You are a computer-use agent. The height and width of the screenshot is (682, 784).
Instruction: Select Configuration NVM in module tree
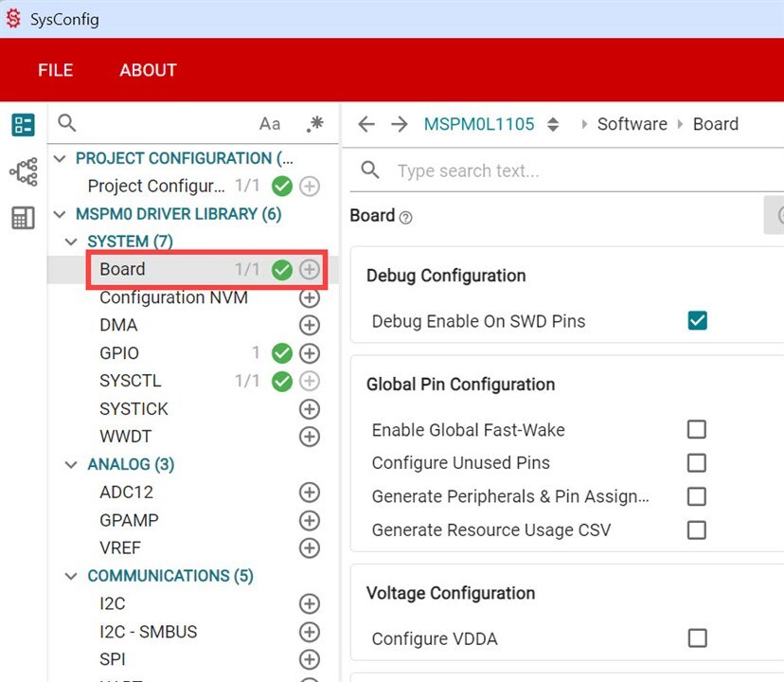point(173,297)
